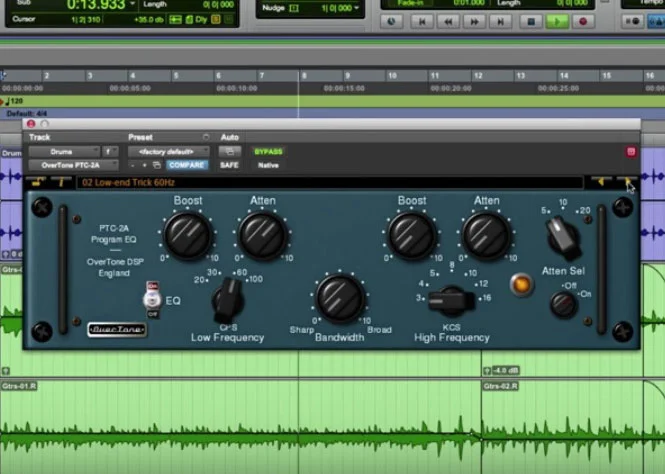
Task: Click the Atten Sel rotary switch
Action: [x=563, y=238]
